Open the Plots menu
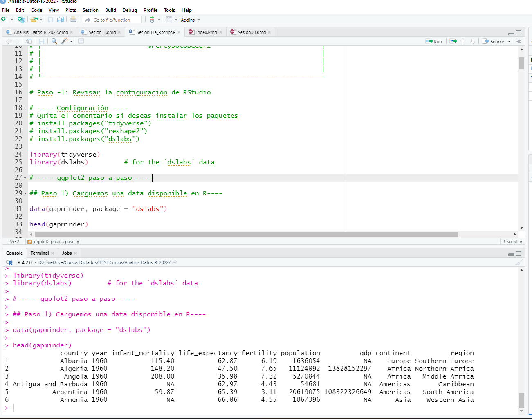The image size is (532, 419). coord(71,10)
